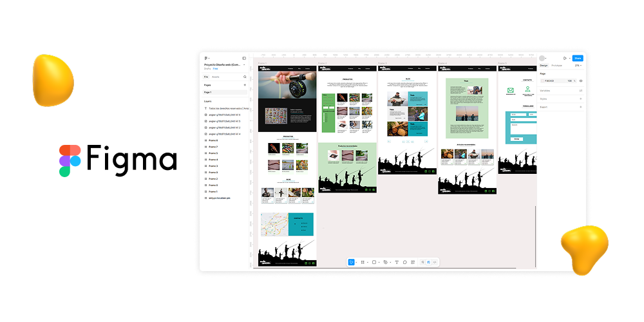644x322 pixels.
Task: Click the Present play icon
Action: (x=565, y=59)
